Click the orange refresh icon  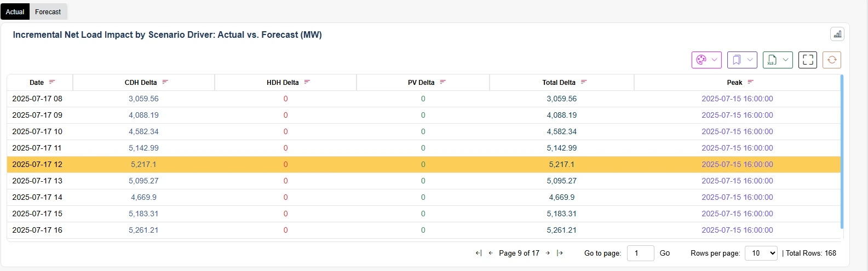pos(832,60)
